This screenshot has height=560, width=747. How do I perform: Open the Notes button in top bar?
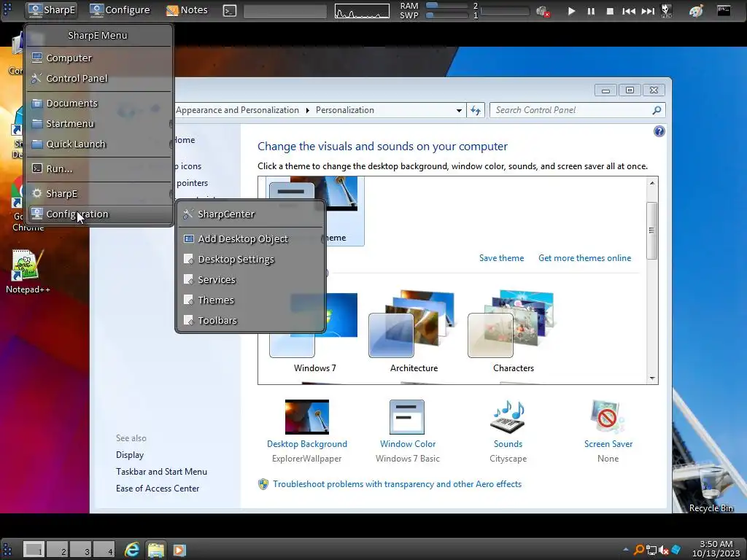[187, 10]
